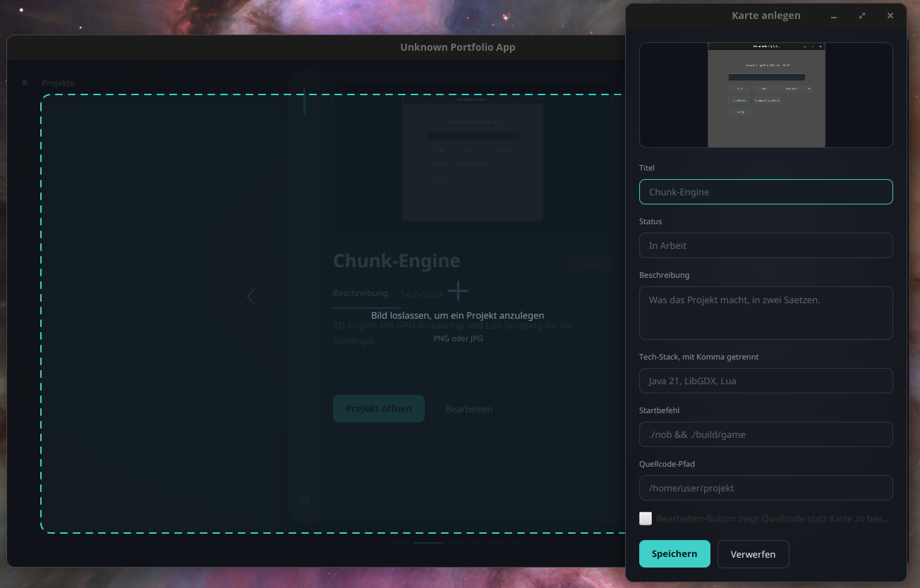This screenshot has width=920, height=588.
Task: Click the 'PNG oder JPG' hint text
Action: point(458,338)
